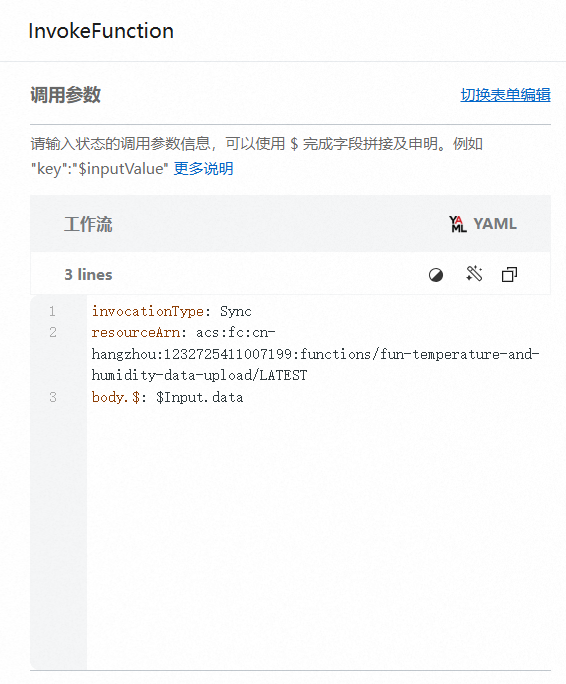Image resolution: width=566 pixels, height=684 pixels.
Task: Open the 切换表单编辑 link
Action: click(x=505, y=95)
